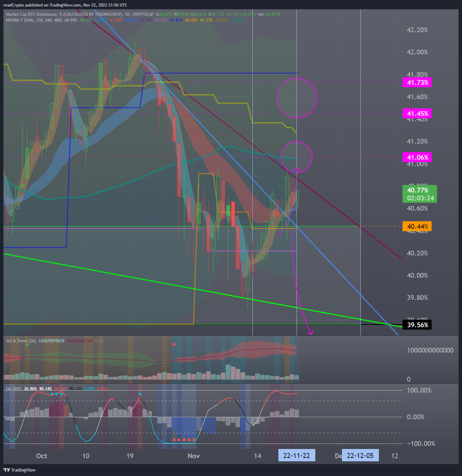Click the Nov label on time axis
The image size is (462, 476).
[194, 456]
